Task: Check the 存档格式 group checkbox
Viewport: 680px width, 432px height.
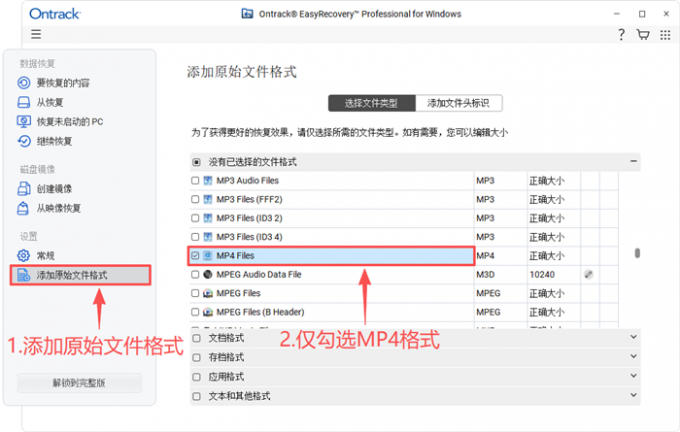Action: 196,357
